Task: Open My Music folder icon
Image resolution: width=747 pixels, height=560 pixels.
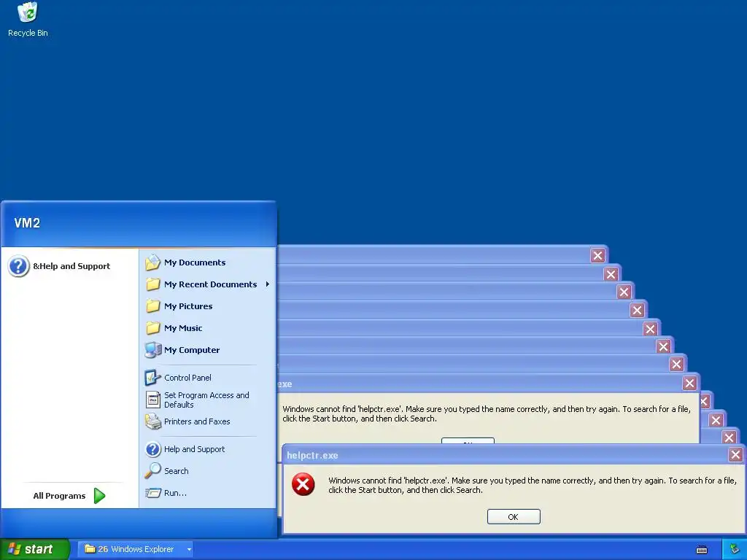Action: (153, 328)
